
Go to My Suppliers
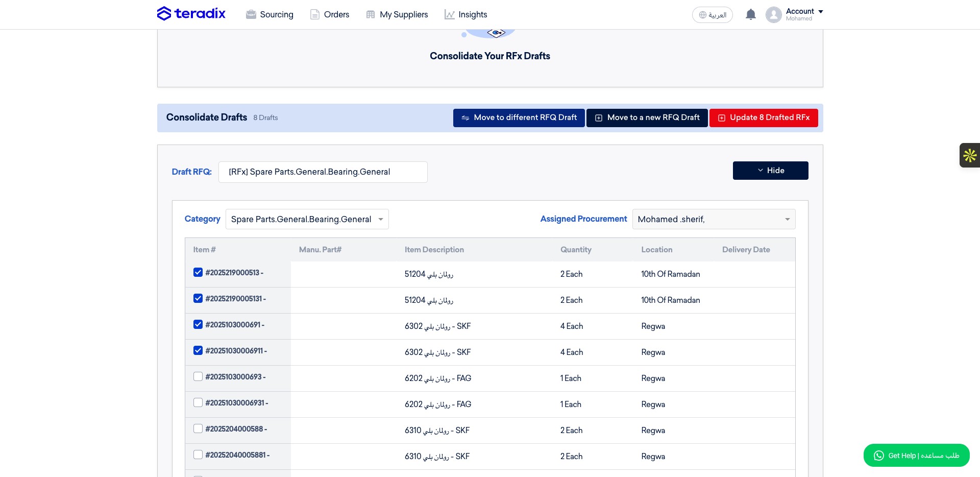tap(397, 14)
